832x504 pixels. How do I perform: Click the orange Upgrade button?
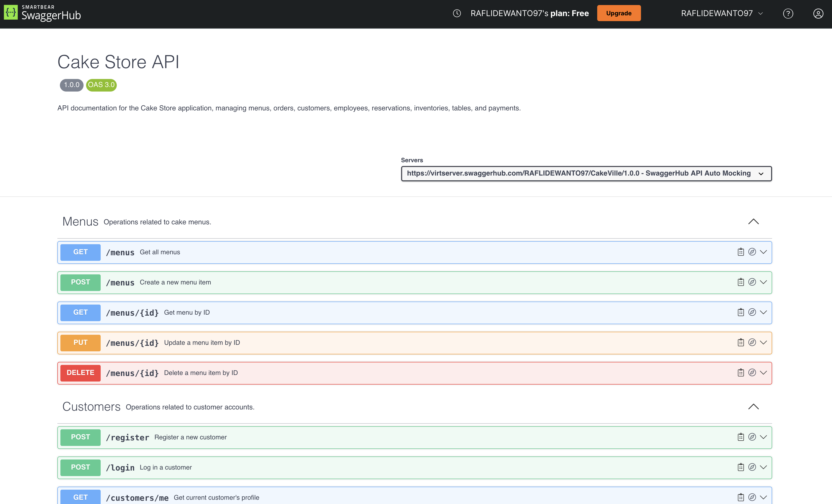(x=619, y=13)
